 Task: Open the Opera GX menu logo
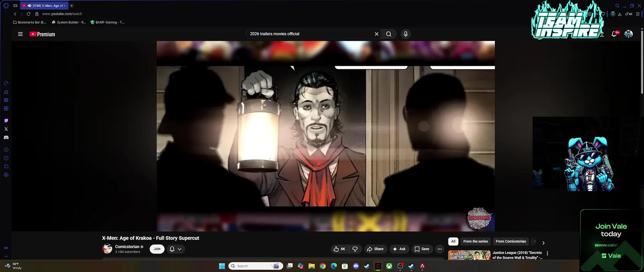point(6,6)
